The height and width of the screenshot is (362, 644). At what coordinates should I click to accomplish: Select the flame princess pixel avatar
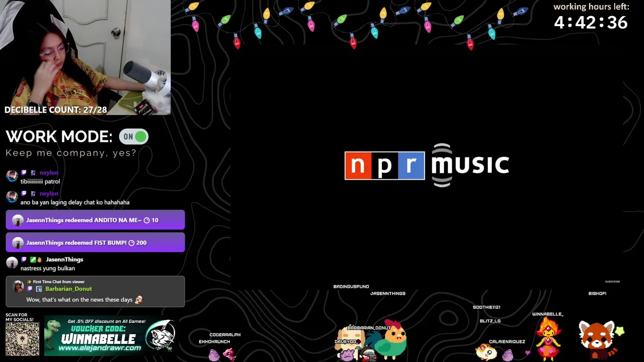[x=548, y=338]
